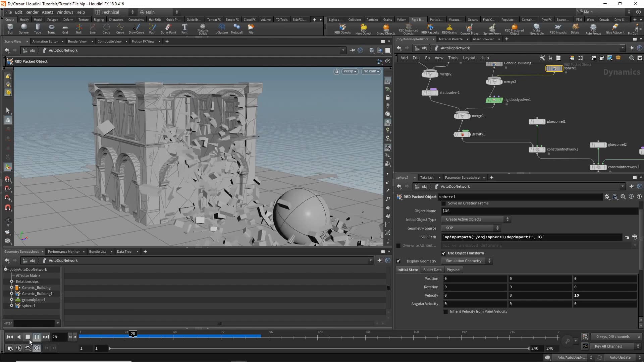Expand the sphere1 item in the Geometry Spreadsheet
This screenshot has width=644, height=362.
pos(12,306)
